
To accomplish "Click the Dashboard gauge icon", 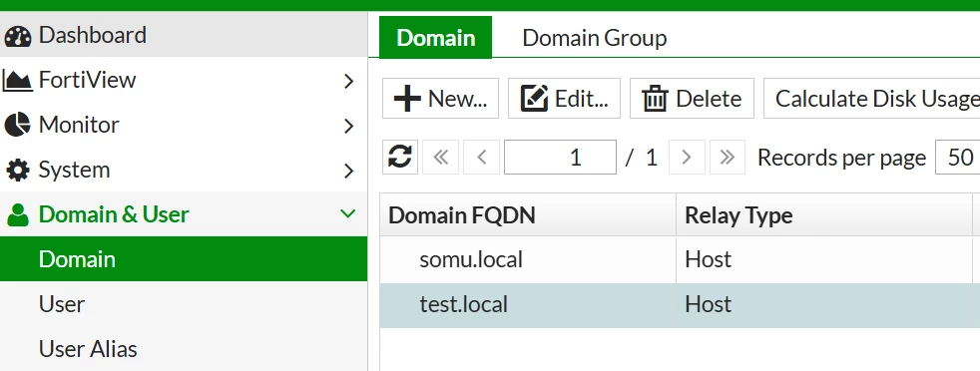I will click(x=18, y=36).
